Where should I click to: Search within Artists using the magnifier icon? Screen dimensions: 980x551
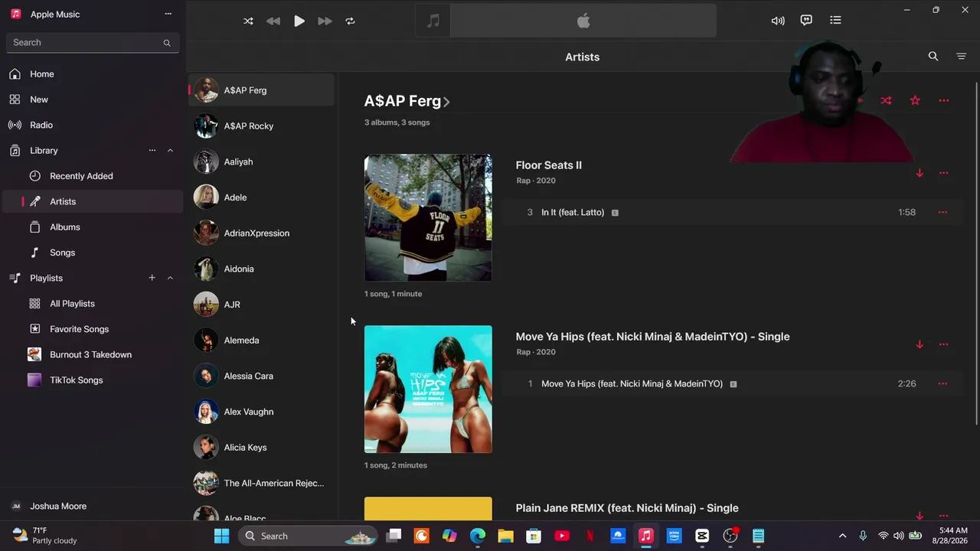click(x=933, y=57)
